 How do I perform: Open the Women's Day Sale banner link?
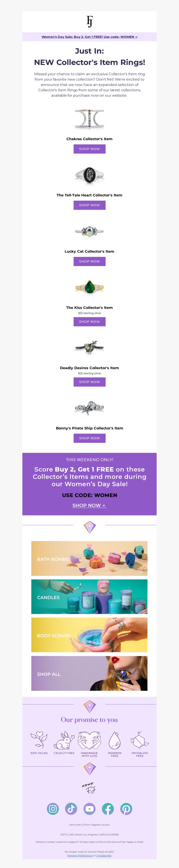89,37
